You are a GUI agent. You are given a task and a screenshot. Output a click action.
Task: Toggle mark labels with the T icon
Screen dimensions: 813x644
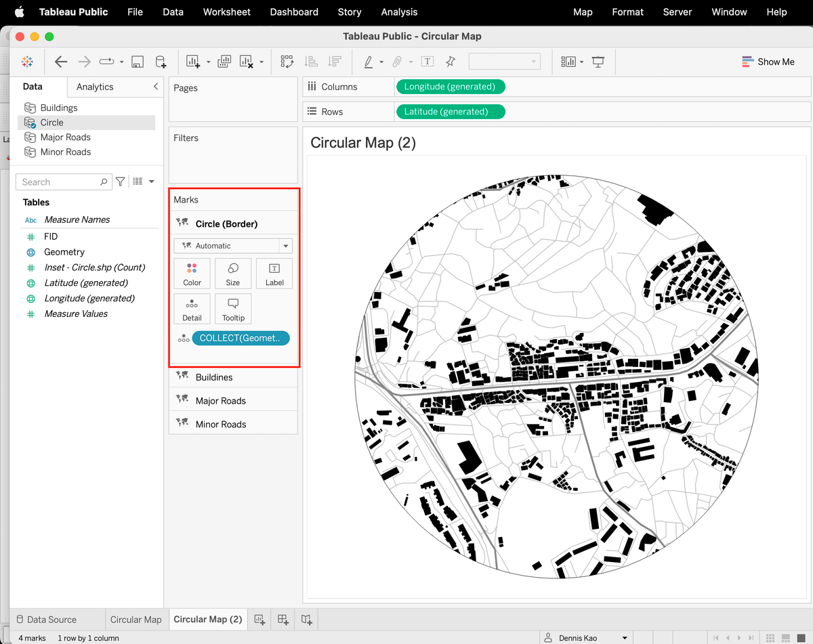click(428, 62)
